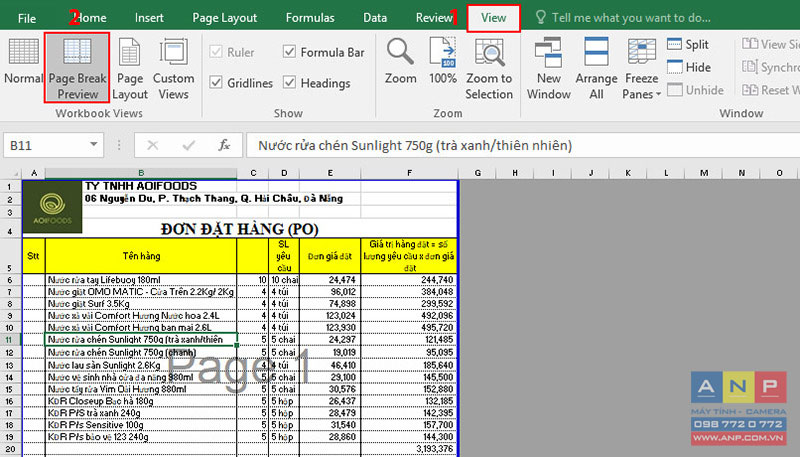800x457 pixels.
Task: Switch to the Home tab
Action: click(x=91, y=18)
